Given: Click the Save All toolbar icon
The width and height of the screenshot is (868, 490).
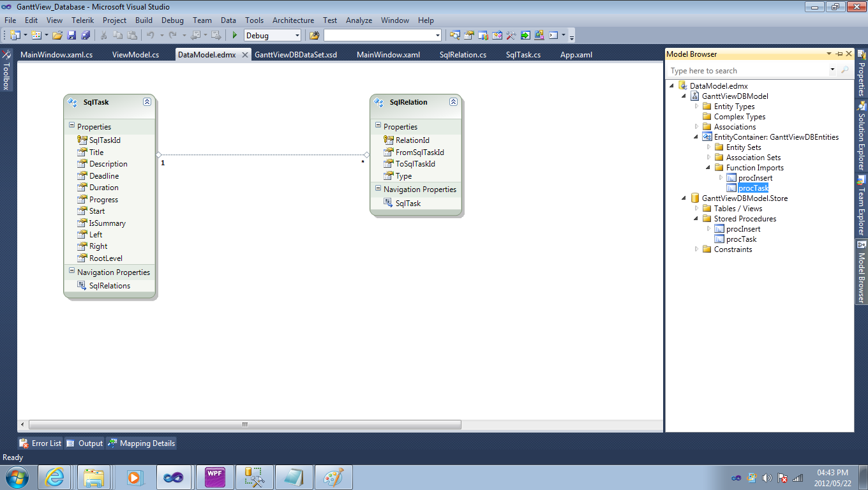Looking at the screenshot, I should [x=86, y=36].
